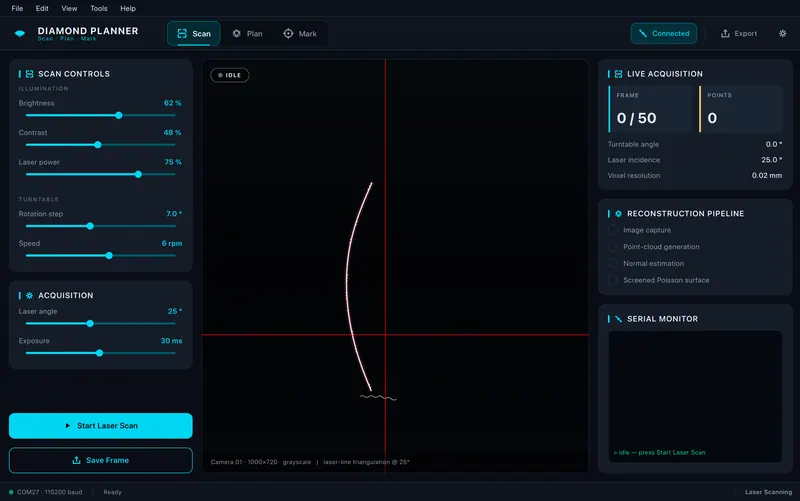Adjust the Exposure slider handle
Viewport: 800px width, 501px height.
(x=99, y=353)
